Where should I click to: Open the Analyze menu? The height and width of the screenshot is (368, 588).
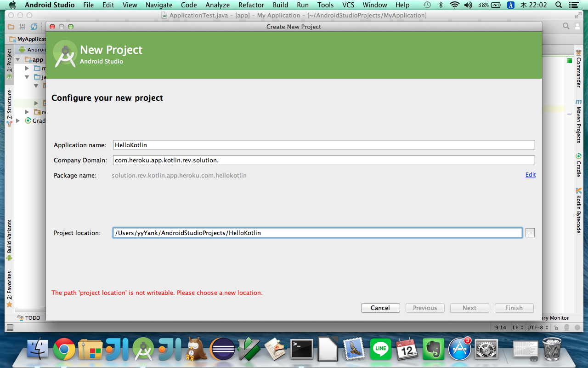217,5
